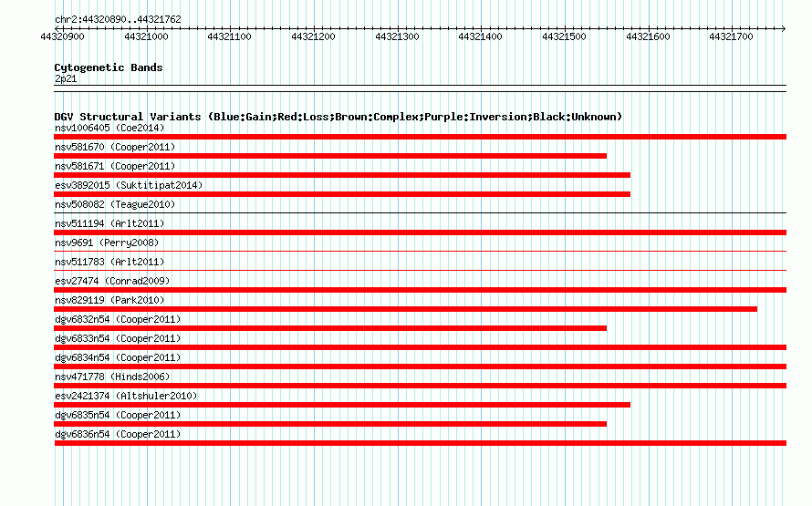Open nsv581670 (Cooper2011) variant label

coord(115,147)
